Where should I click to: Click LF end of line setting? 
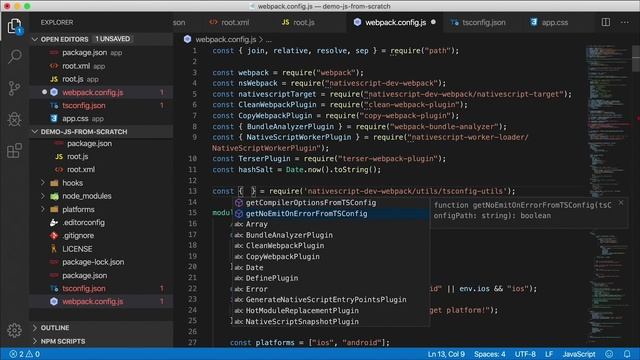click(x=549, y=354)
